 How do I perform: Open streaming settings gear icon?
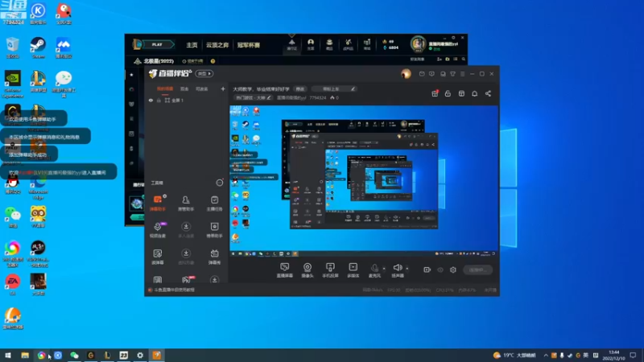(x=453, y=269)
